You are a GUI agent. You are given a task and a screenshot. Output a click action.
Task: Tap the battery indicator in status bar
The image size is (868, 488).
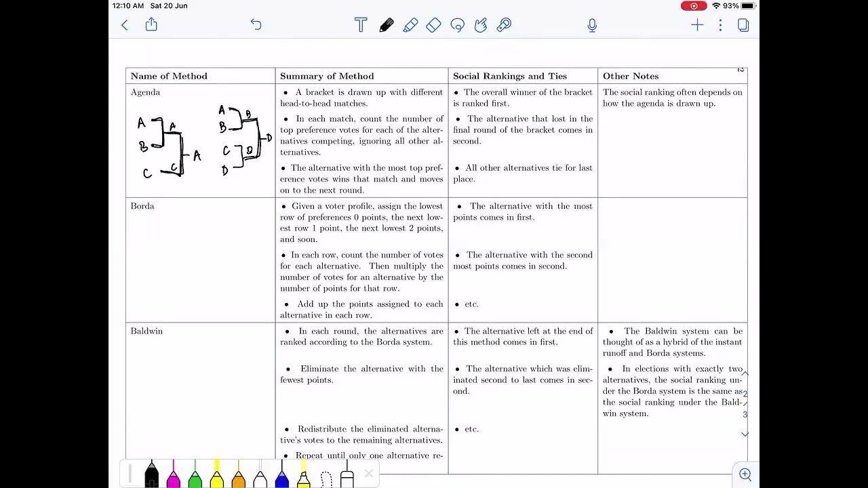tap(748, 5)
